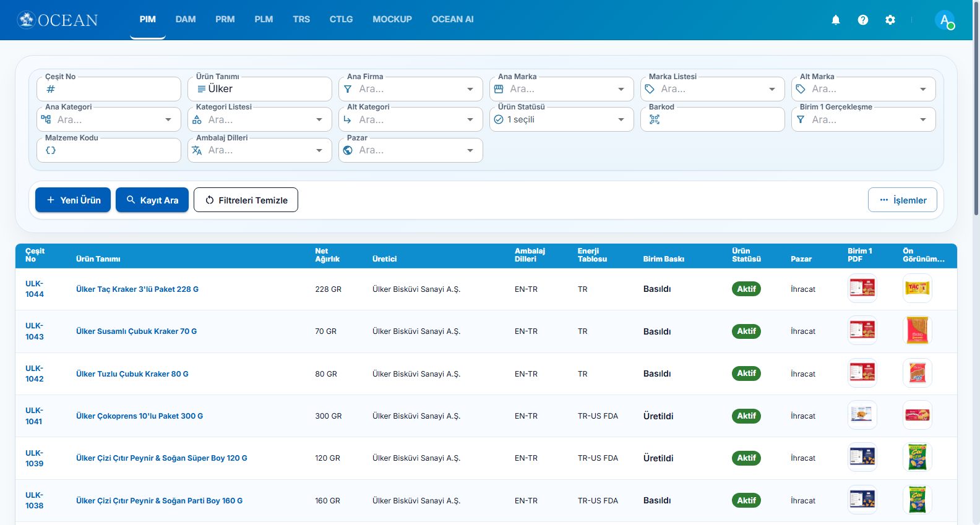Open the OCEAN AI tab

pos(452,20)
